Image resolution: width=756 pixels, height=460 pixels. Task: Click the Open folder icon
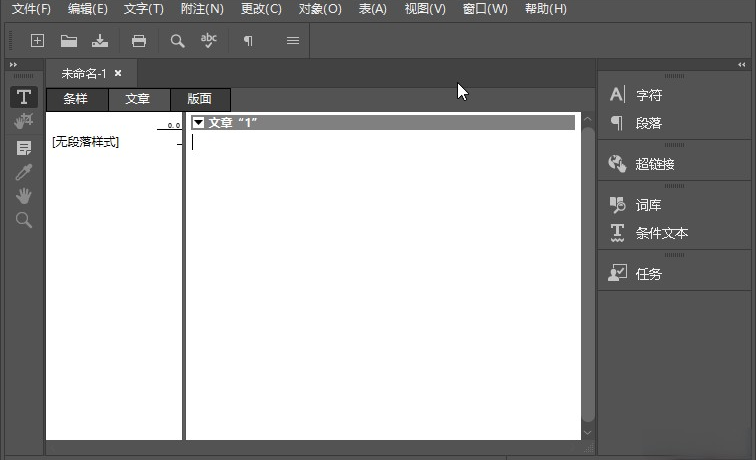click(x=69, y=41)
